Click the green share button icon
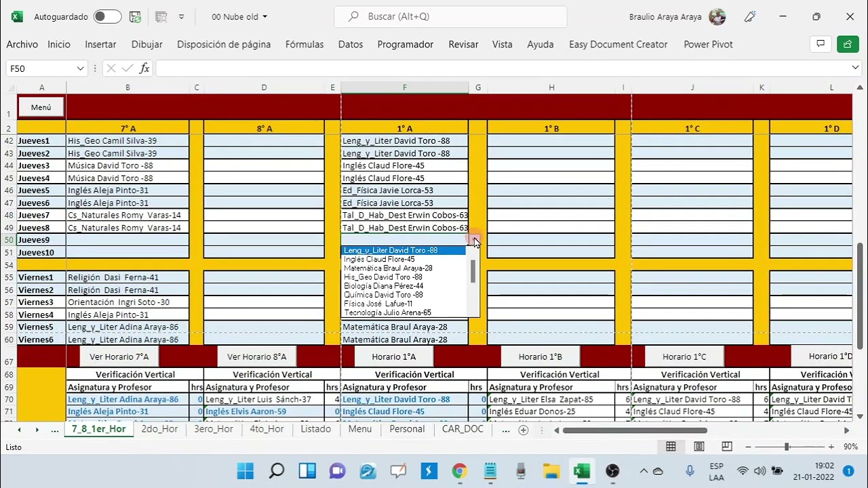Image resolution: width=868 pixels, height=488 pixels. click(x=848, y=44)
